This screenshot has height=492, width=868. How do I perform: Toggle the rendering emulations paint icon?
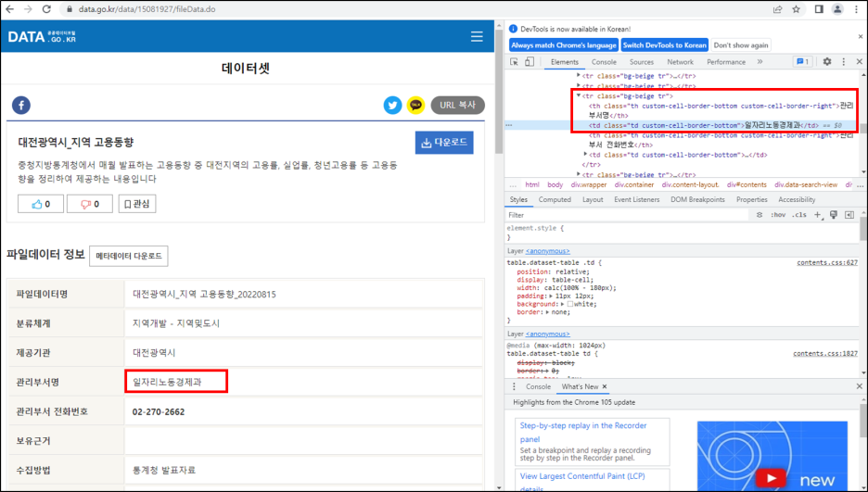click(x=834, y=215)
